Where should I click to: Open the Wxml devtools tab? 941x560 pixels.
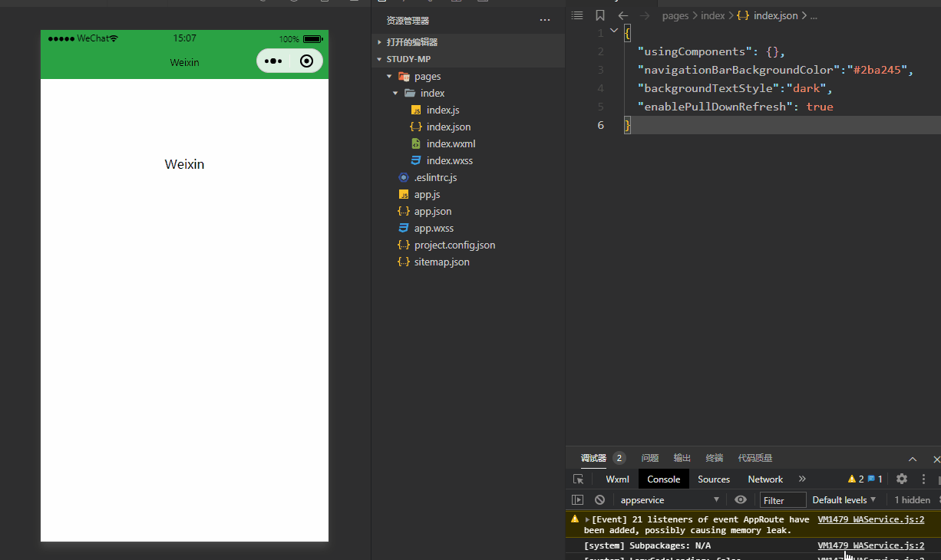click(x=617, y=479)
